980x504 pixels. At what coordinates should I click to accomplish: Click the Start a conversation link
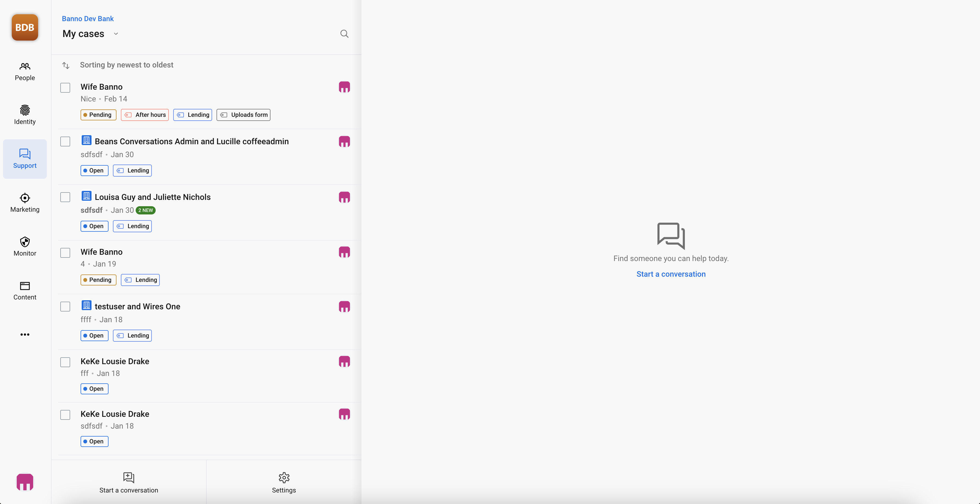coord(671,274)
